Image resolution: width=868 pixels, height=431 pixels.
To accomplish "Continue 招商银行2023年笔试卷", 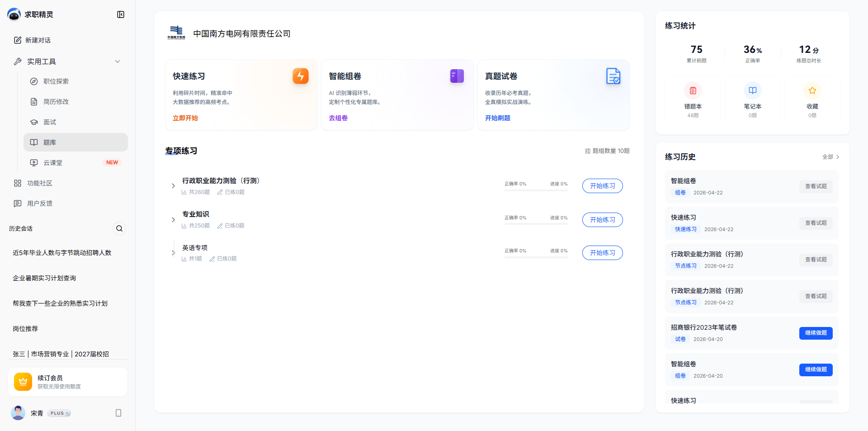I will [816, 333].
